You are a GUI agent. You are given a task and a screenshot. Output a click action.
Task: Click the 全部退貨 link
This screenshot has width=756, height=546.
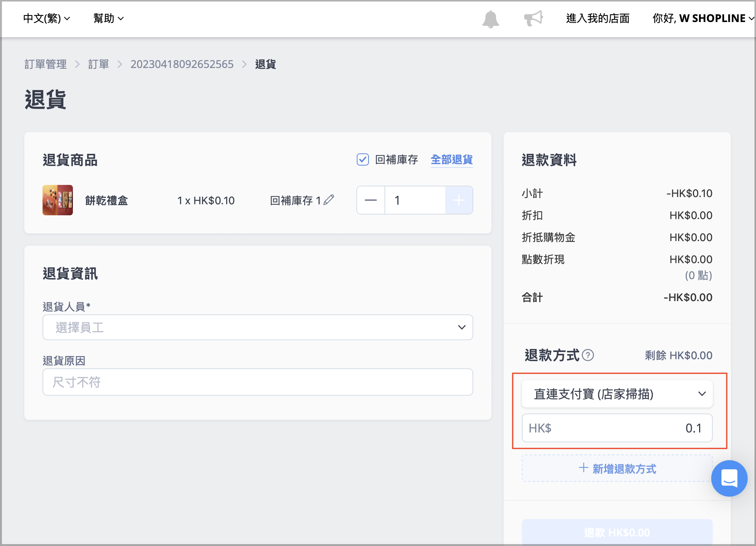point(452,160)
